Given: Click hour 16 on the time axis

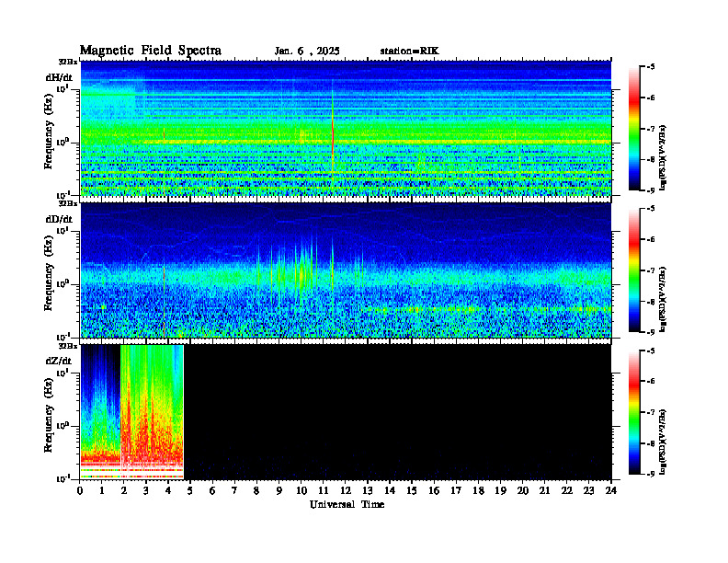Looking at the screenshot, I should 434,491.
